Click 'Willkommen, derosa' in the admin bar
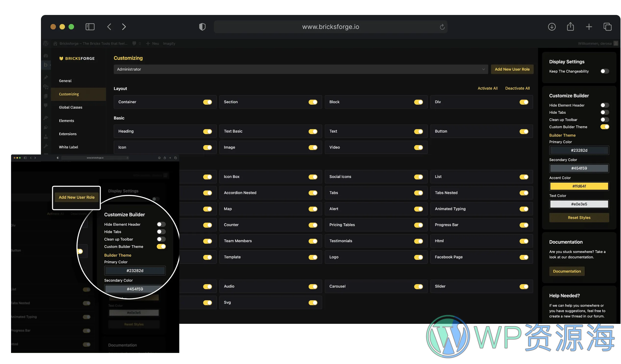 click(595, 43)
